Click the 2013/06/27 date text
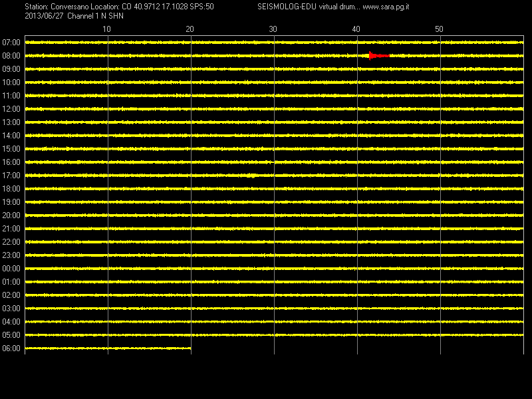Screen dimensions: 532x399 (x=44, y=16)
